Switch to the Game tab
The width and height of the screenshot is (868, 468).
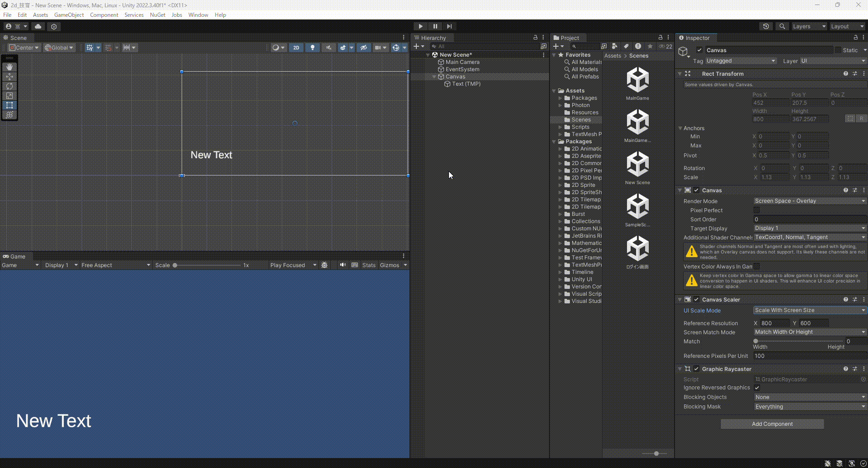[x=14, y=256]
